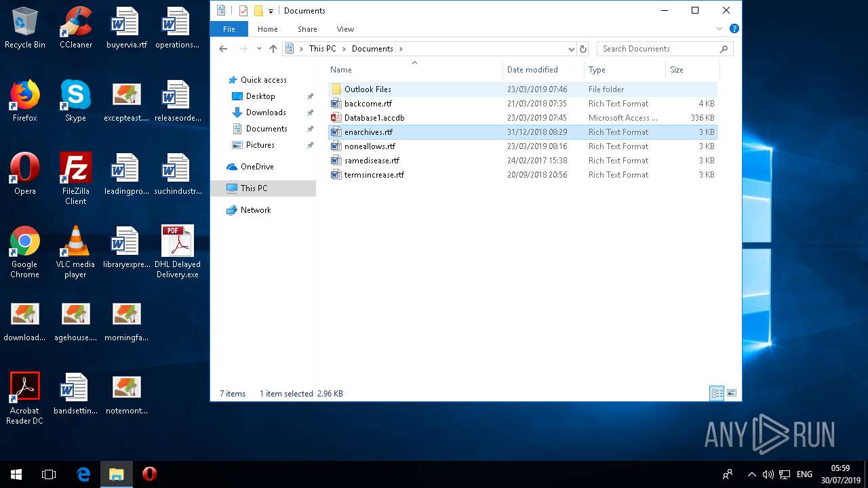Sort files by Date modified column
868x488 pixels.
point(544,70)
